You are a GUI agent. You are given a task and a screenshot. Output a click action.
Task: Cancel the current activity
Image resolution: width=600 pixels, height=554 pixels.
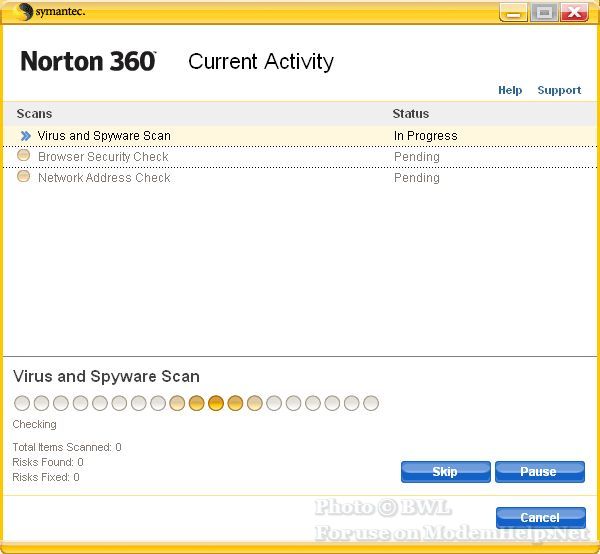(541, 518)
